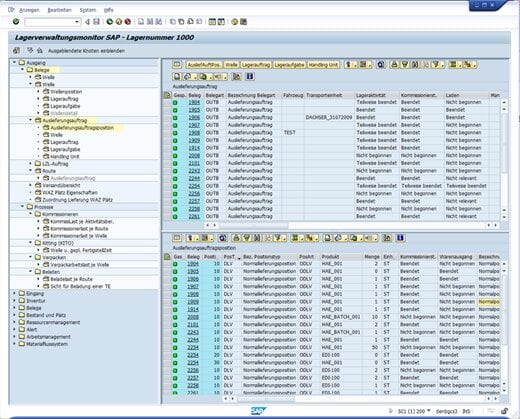This screenshot has height=419, width=520.
Task: Click the Select all icon in lower table header
Action: click(x=167, y=257)
